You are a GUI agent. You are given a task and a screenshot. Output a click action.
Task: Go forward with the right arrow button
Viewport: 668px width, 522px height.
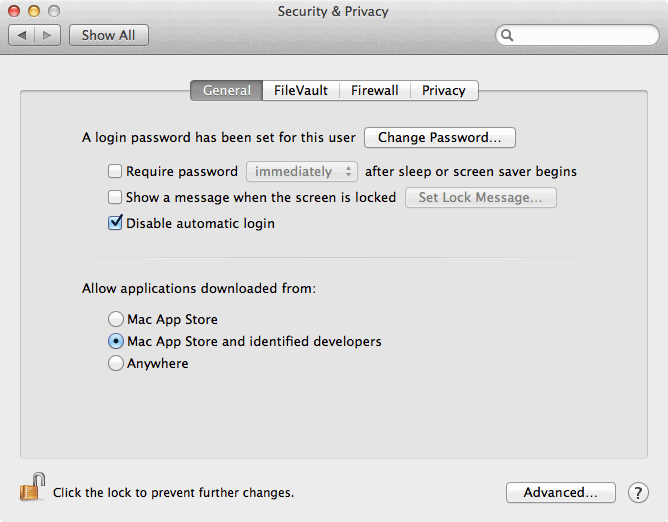[47, 35]
